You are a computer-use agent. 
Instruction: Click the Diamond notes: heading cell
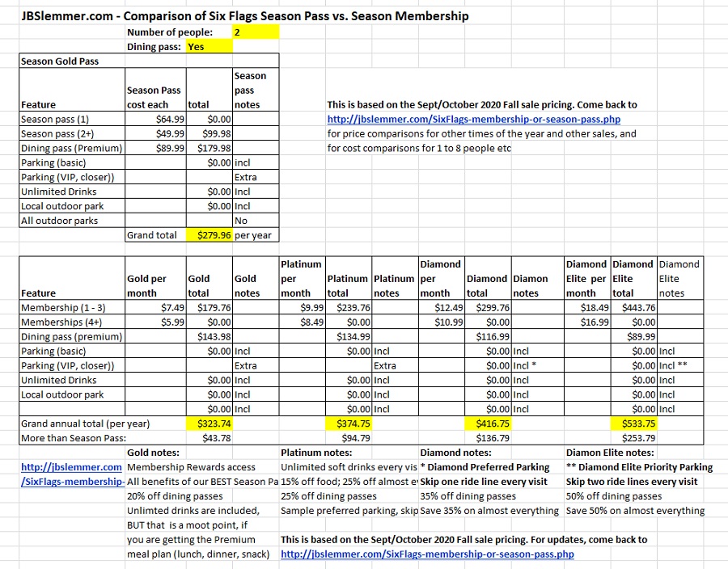click(456, 453)
